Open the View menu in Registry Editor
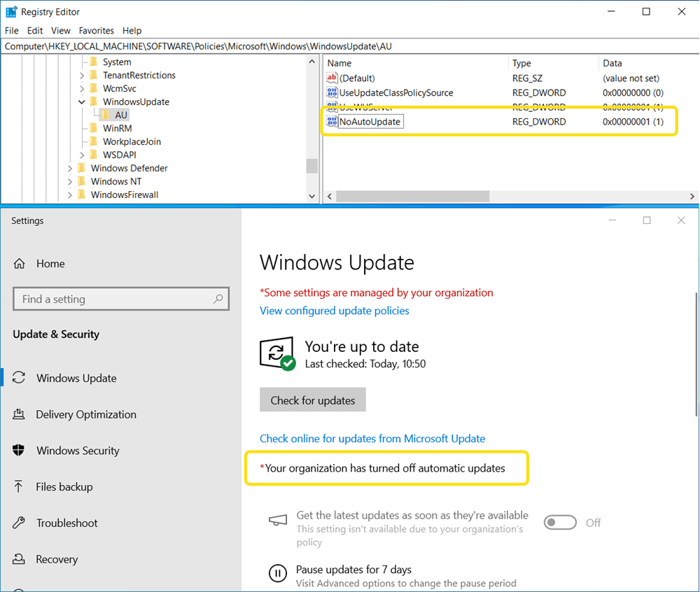Image resolution: width=700 pixels, height=592 pixels. click(x=61, y=30)
